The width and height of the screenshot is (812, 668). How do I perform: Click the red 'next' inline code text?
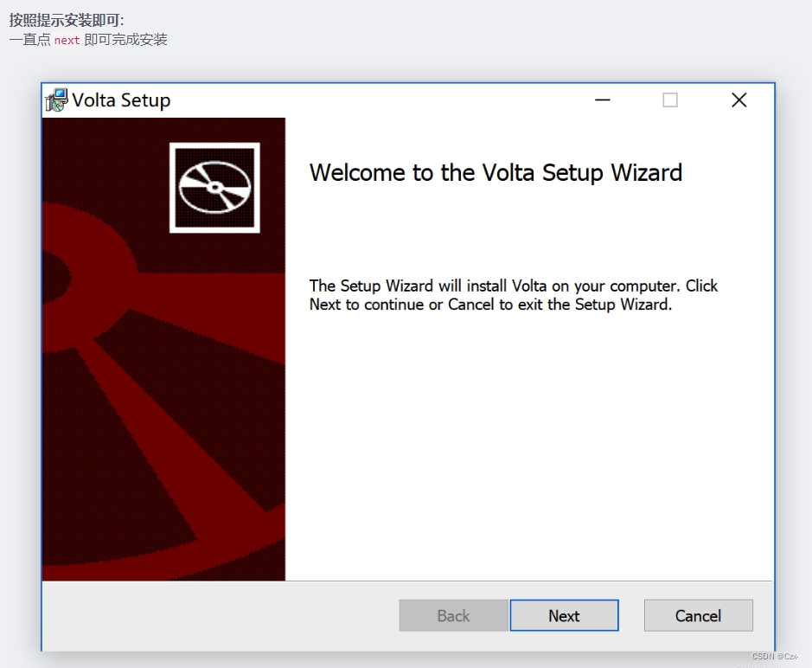click(66, 39)
